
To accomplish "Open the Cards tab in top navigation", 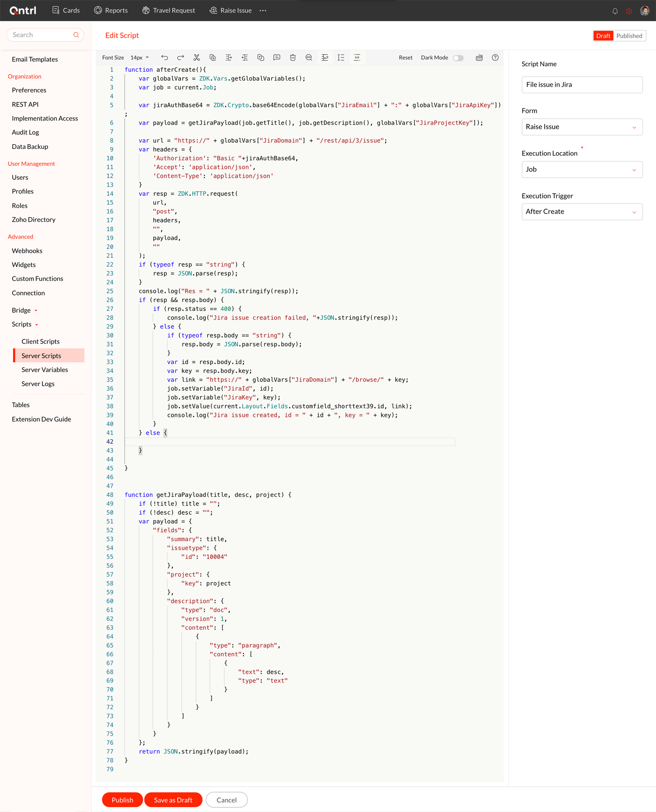I will [x=66, y=10].
